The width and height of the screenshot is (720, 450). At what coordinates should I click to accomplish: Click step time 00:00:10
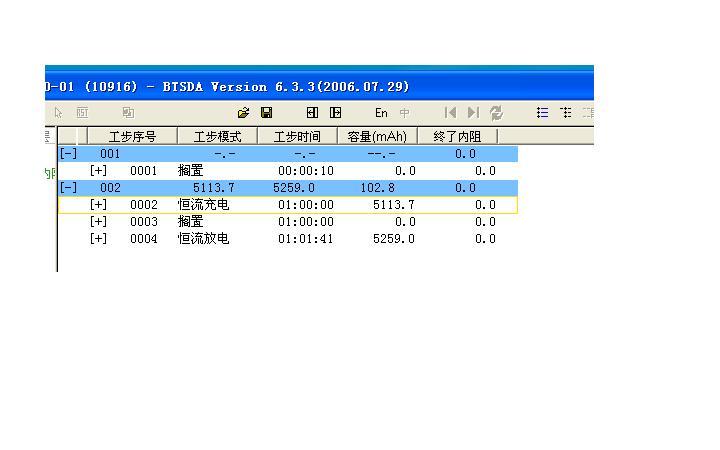tap(306, 171)
